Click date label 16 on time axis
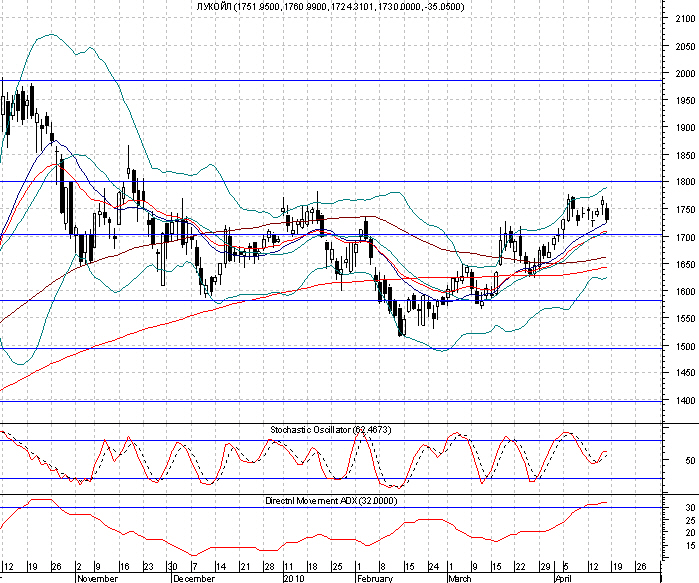699x583 pixels. [124, 567]
